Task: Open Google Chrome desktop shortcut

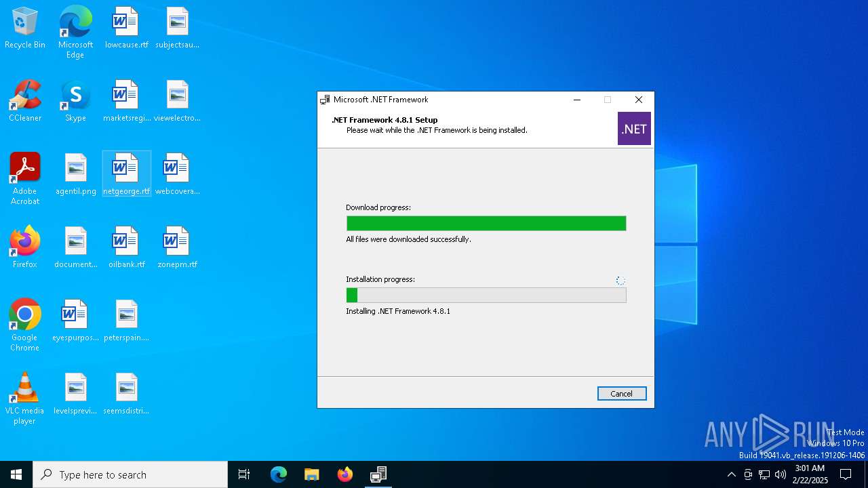Action: (x=25, y=325)
